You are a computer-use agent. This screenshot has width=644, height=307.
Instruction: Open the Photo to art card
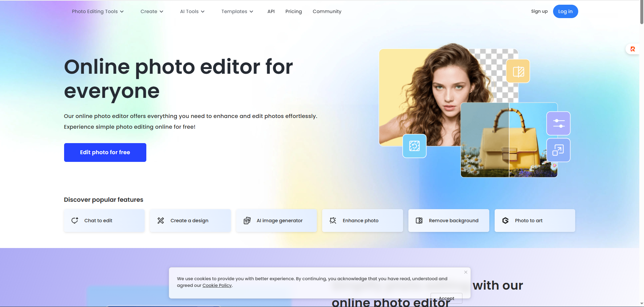tap(535, 221)
